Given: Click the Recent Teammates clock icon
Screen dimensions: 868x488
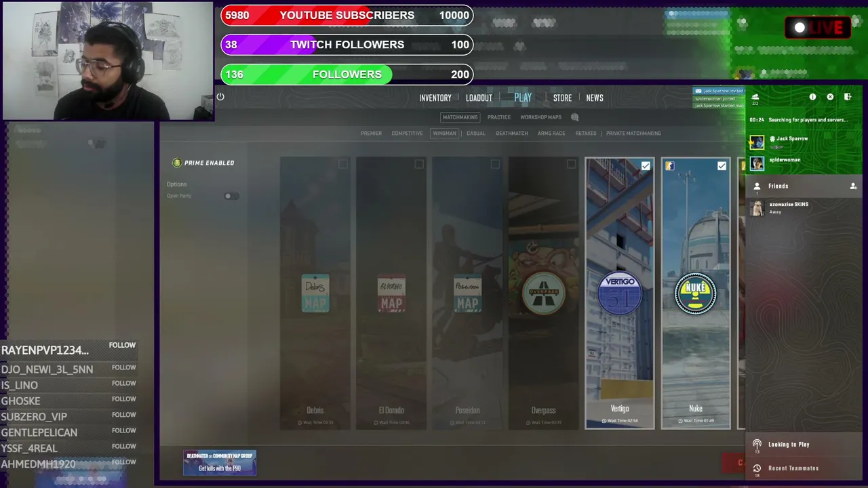Looking at the screenshot, I should (x=757, y=468).
